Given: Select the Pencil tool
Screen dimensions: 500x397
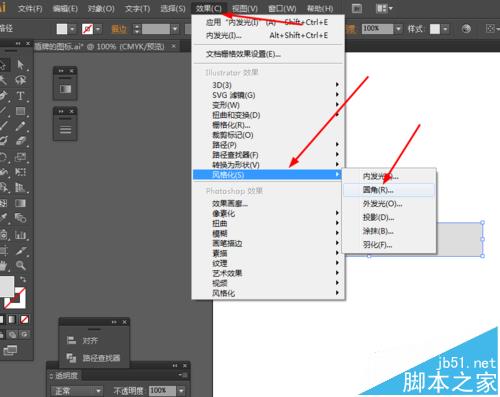Looking at the screenshot, I should (x=21, y=126).
